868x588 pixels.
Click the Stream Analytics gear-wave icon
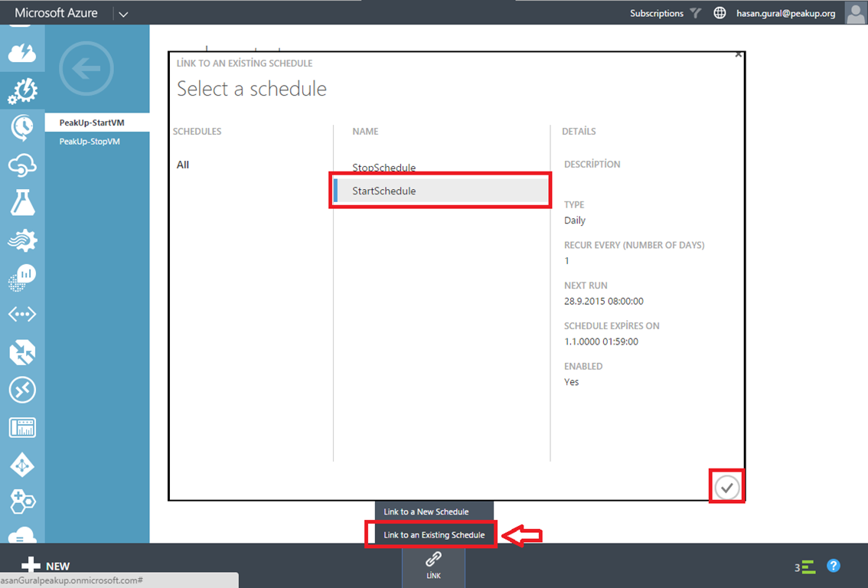coord(22,240)
